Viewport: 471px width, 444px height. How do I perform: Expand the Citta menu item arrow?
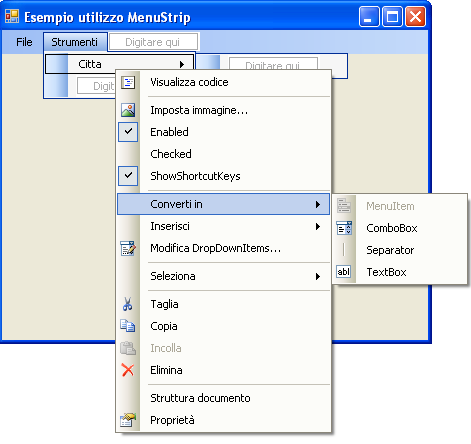[x=182, y=64]
